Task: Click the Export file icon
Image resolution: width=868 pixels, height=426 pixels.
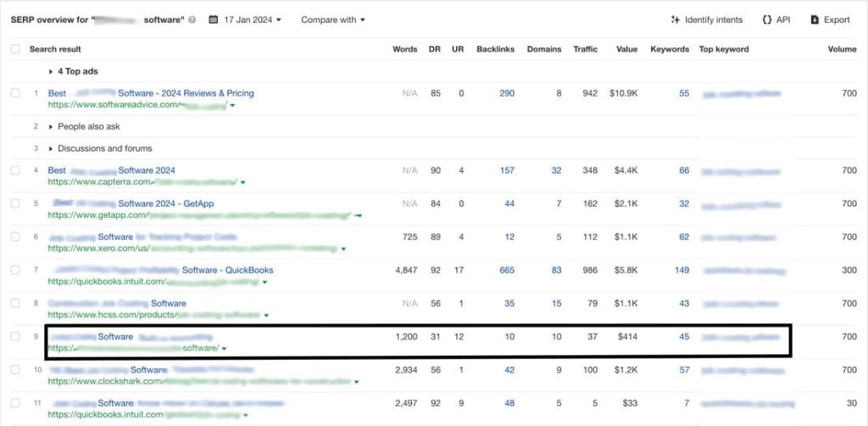Action: point(815,19)
